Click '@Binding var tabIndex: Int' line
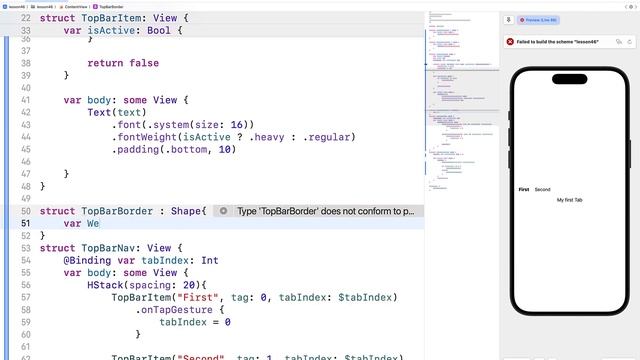Screen dimensions: 640x360 tap(141, 260)
